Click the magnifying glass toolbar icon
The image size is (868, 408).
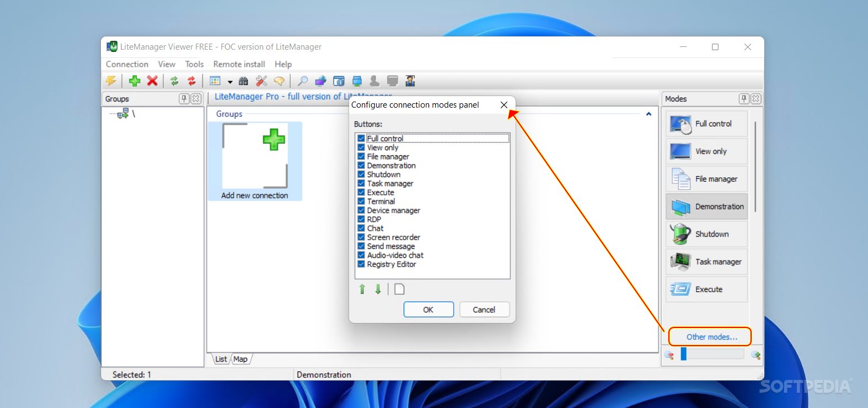coord(302,81)
